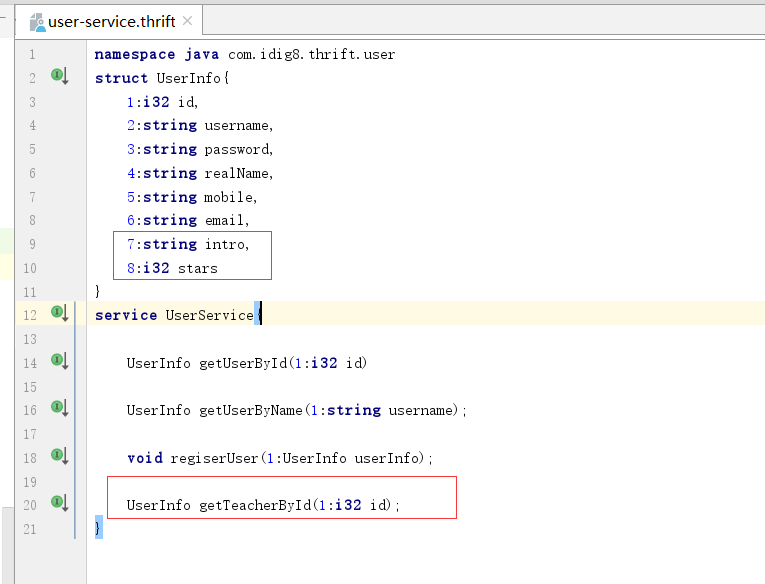Switch to the user-service.thrift tab

pos(109,21)
